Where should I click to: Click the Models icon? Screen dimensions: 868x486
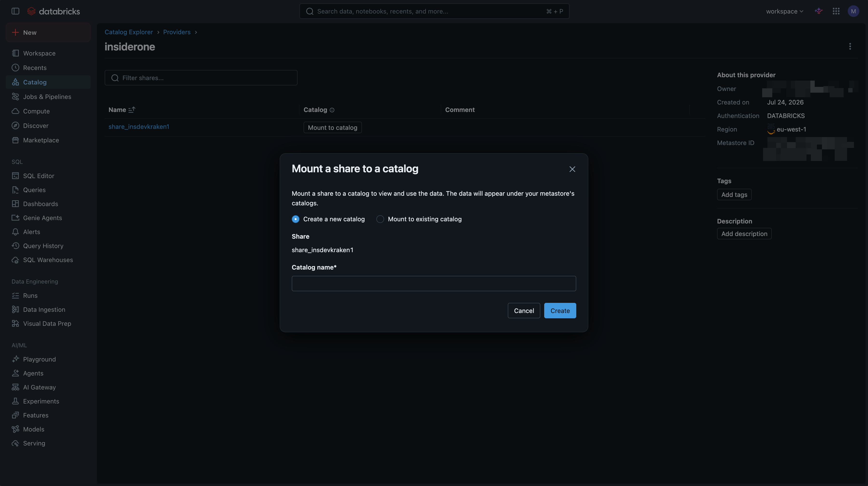[x=15, y=429]
